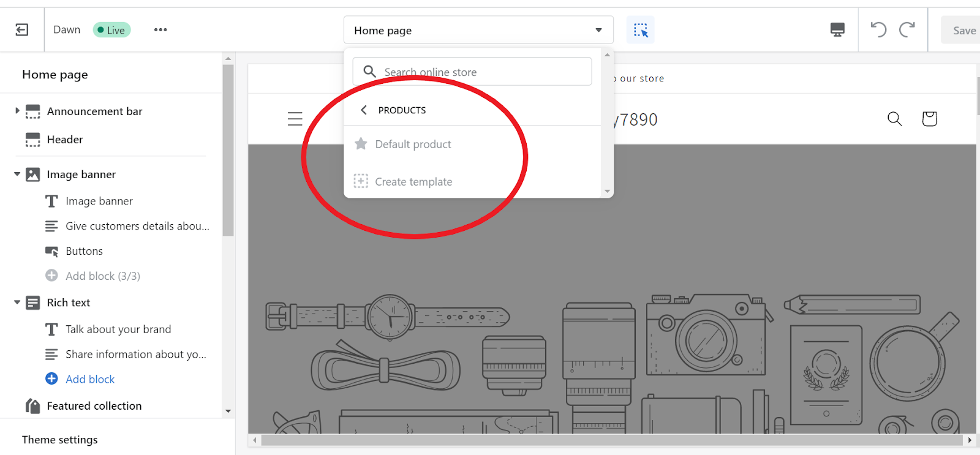Open the Header section

(x=65, y=140)
